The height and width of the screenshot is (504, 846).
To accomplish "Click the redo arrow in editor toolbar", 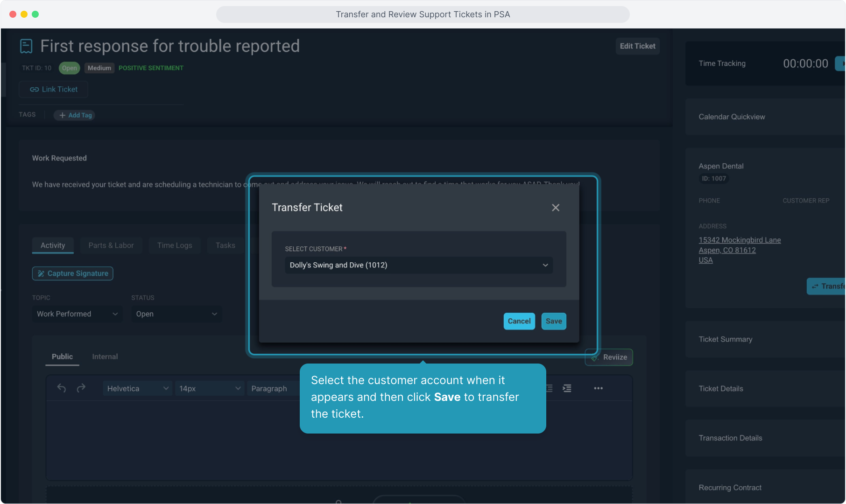I will tap(81, 388).
